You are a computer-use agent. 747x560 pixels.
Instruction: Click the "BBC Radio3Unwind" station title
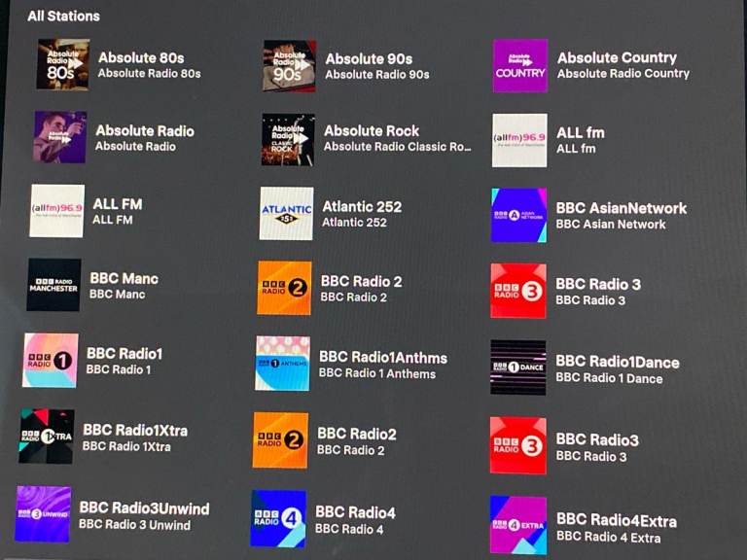click(144, 508)
